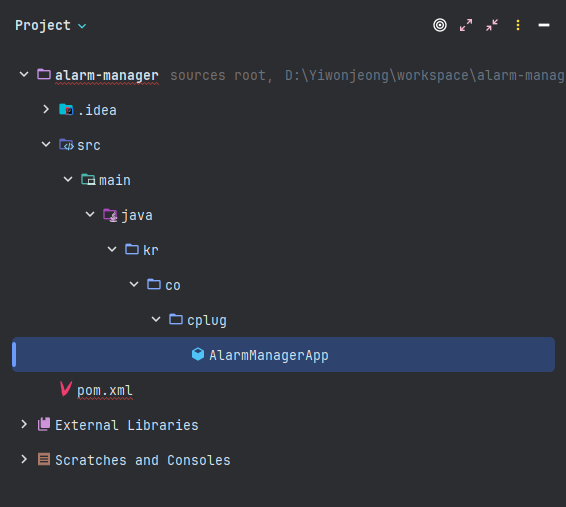
Task: Click the Expand All arrows icon
Action: click(466, 25)
